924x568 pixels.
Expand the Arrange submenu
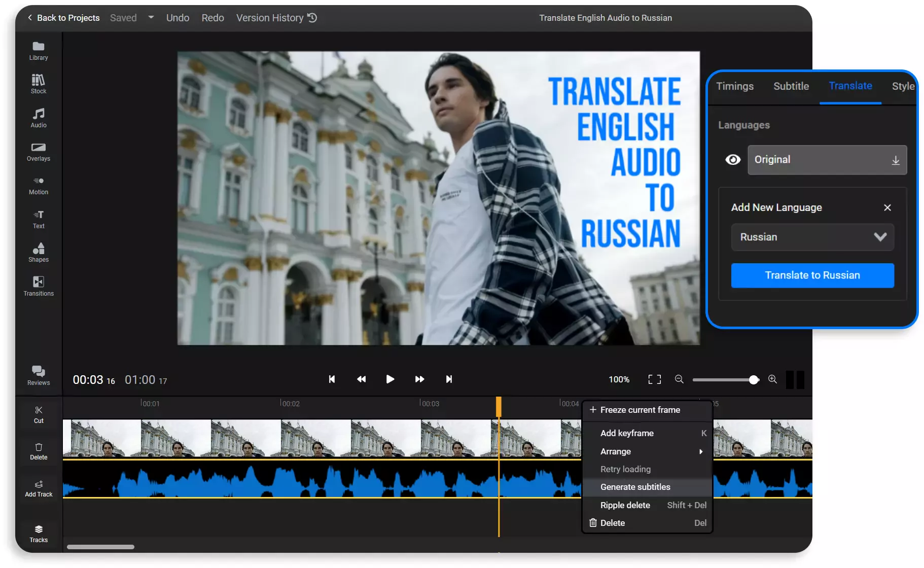coord(647,451)
